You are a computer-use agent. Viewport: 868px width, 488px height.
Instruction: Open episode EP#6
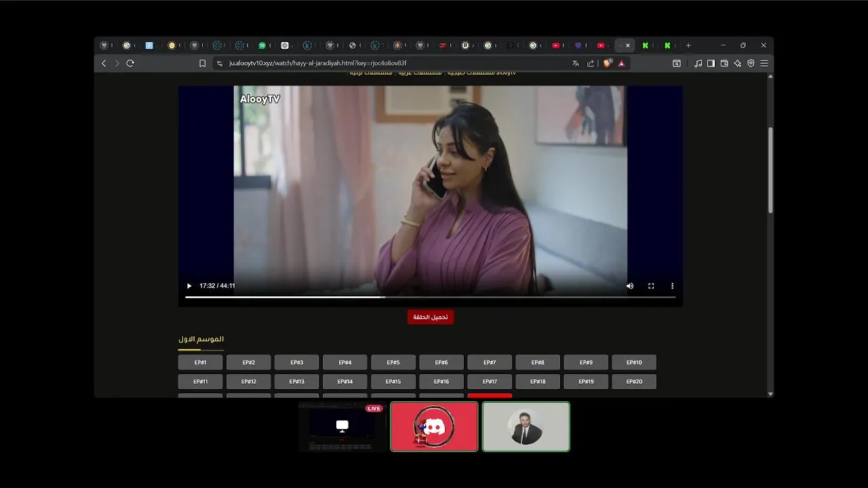click(441, 363)
